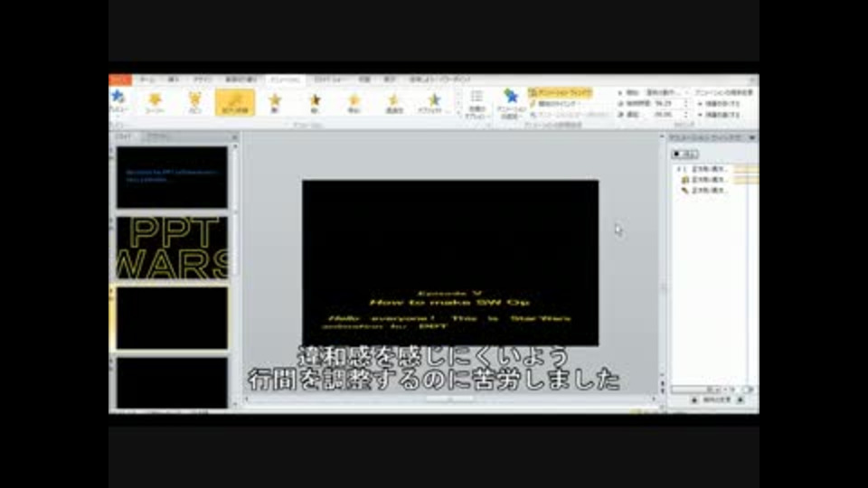
Task: Select the first star effect in animation gallery
Action: (155, 103)
